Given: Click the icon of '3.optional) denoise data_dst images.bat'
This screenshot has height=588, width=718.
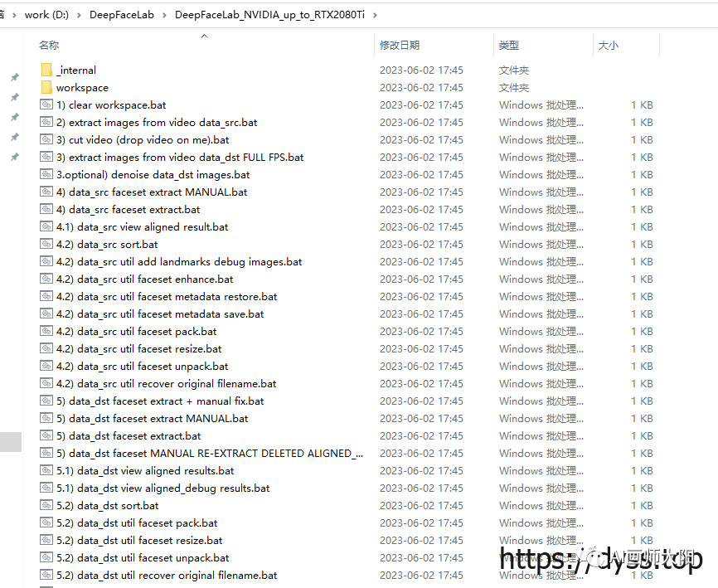Looking at the screenshot, I should click(46, 174).
